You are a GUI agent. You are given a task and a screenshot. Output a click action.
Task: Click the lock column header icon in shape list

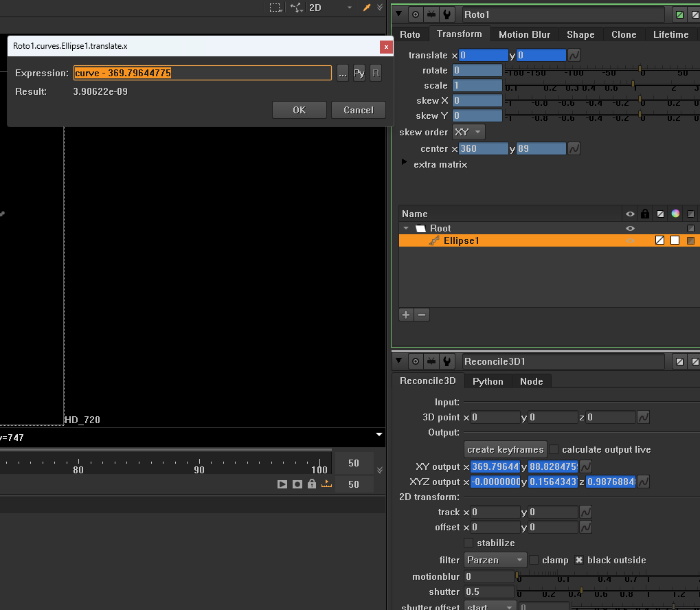(x=644, y=214)
